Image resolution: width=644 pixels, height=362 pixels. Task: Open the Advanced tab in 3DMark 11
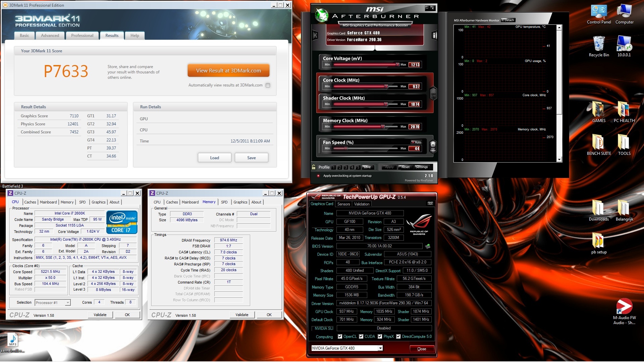(x=50, y=36)
